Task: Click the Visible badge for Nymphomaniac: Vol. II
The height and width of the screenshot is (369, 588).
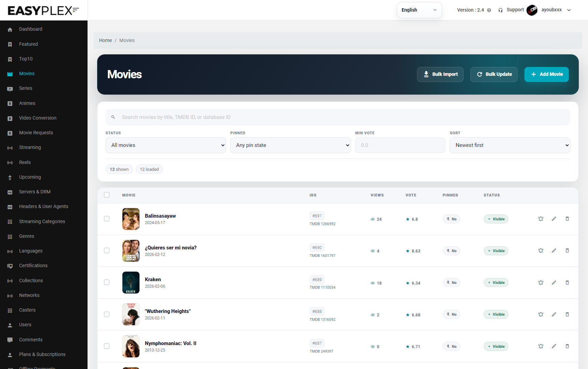Action: pos(496,346)
